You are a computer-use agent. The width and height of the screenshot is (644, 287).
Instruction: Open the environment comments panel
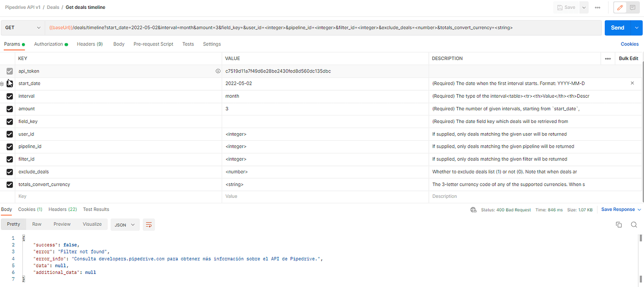[x=633, y=7]
